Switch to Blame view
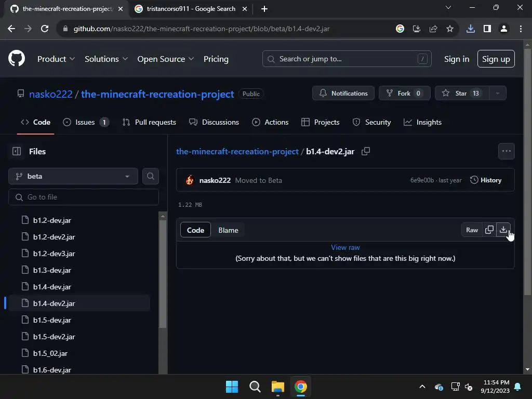The width and height of the screenshot is (532, 399). [229, 230]
